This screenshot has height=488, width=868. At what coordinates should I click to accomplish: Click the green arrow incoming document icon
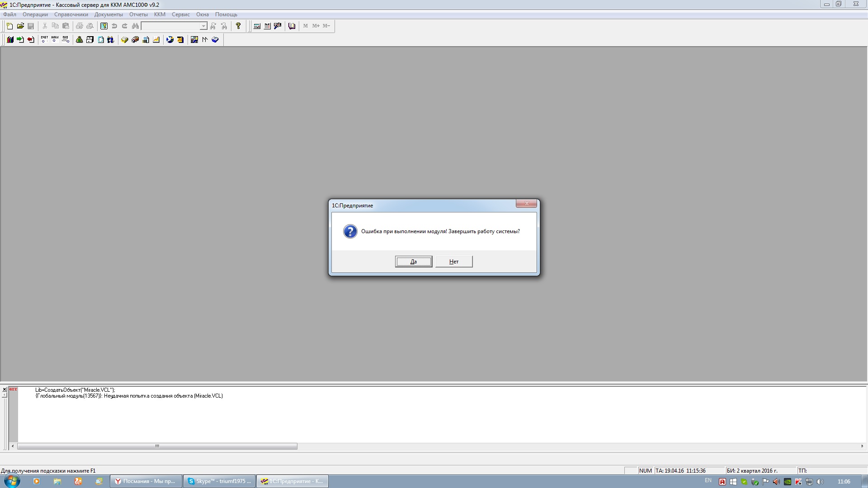point(20,40)
